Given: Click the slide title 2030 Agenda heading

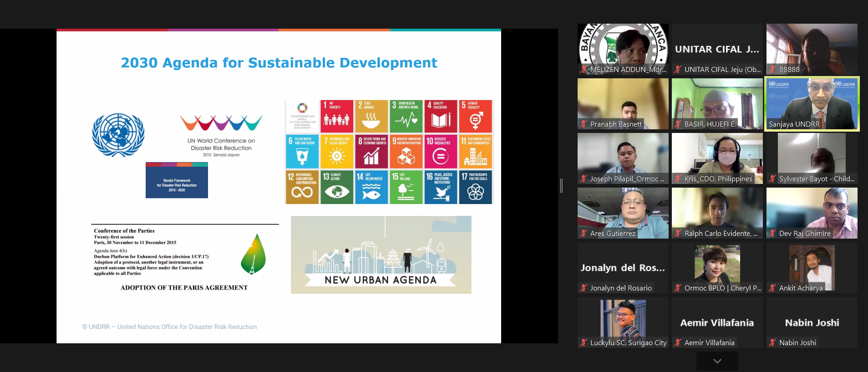Looking at the screenshot, I should coord(279,63).
